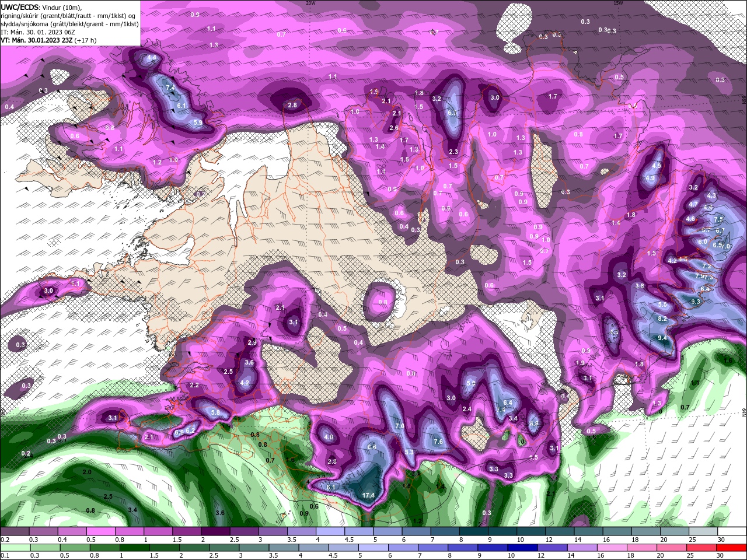Click the dark blue 10–12 swatch in the lower legend

(x=522, y=548)
